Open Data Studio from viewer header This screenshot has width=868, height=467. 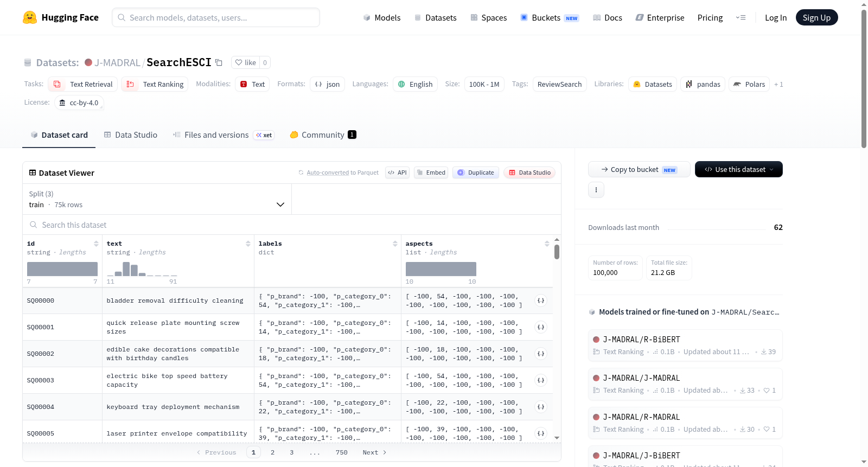coord(529,172)
